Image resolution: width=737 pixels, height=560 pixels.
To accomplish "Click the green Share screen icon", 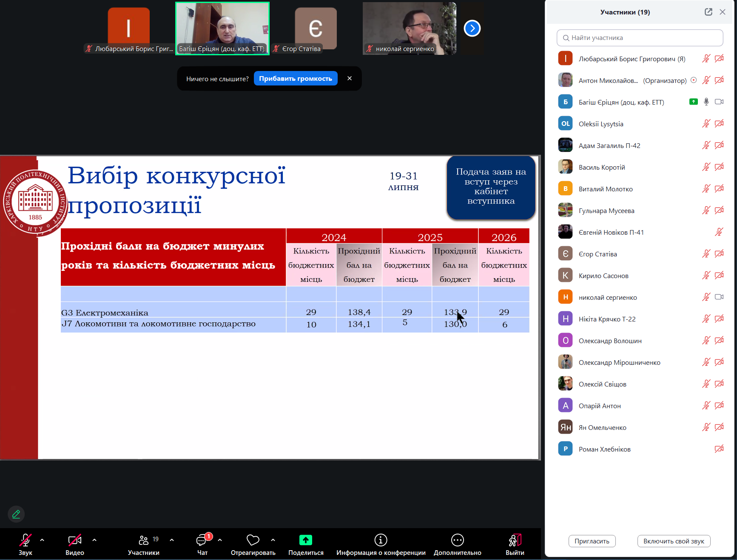I will pos(305,540).
